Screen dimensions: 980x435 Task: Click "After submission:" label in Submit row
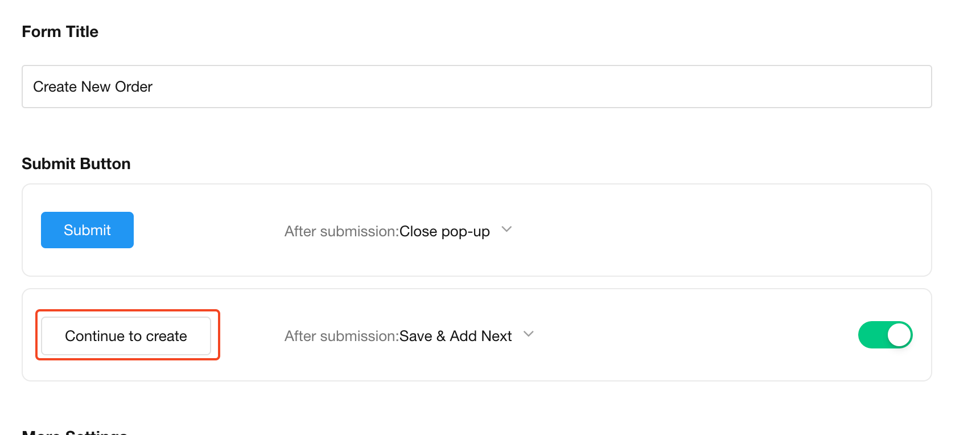click(x=341, y=231)
